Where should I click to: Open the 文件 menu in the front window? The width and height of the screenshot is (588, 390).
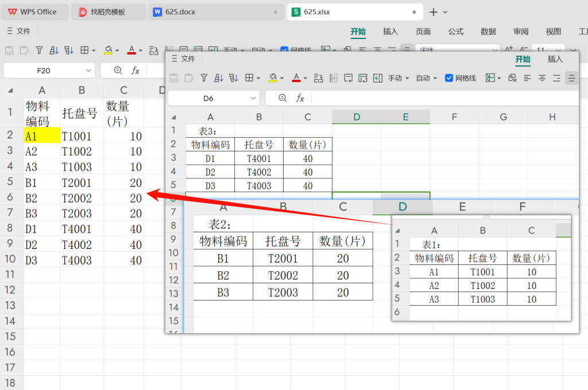[183, 58]
